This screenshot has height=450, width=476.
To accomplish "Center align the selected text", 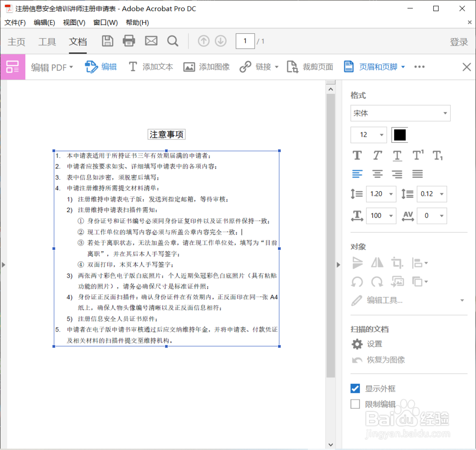I will [x=377, y=174].
